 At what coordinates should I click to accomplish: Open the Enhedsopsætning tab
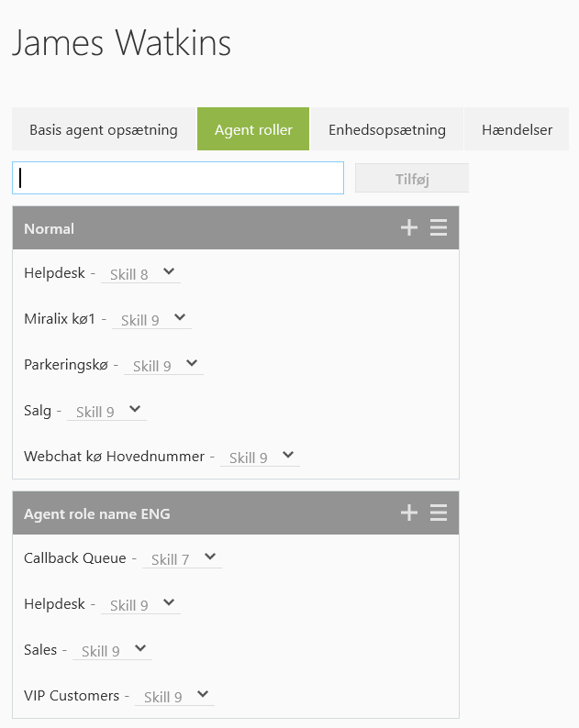(387, 129)
